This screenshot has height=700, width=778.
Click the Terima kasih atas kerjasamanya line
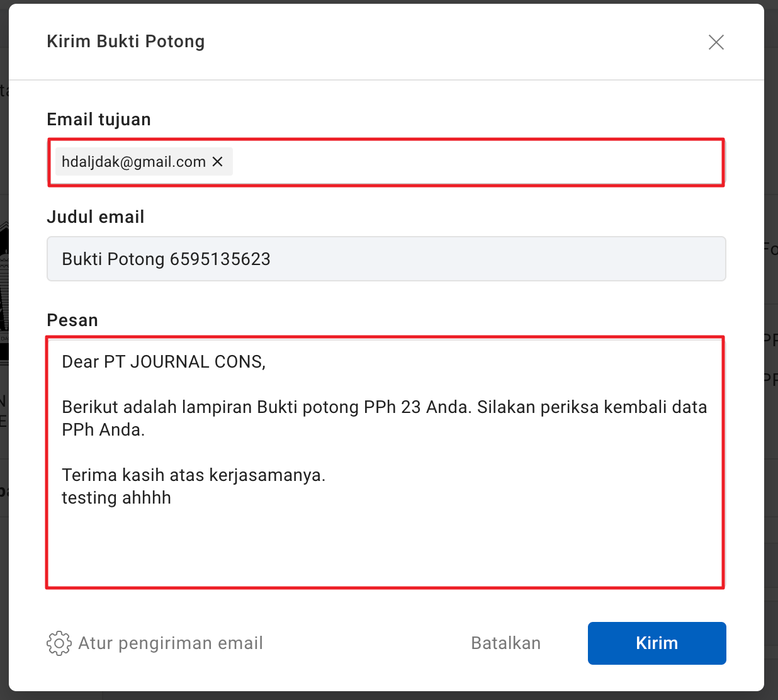[x=193, y=475]
